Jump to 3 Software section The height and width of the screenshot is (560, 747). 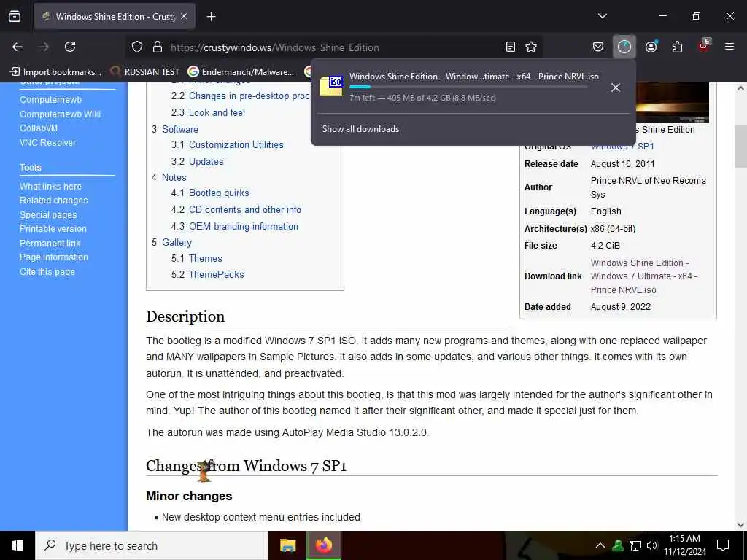click(175, 129)
